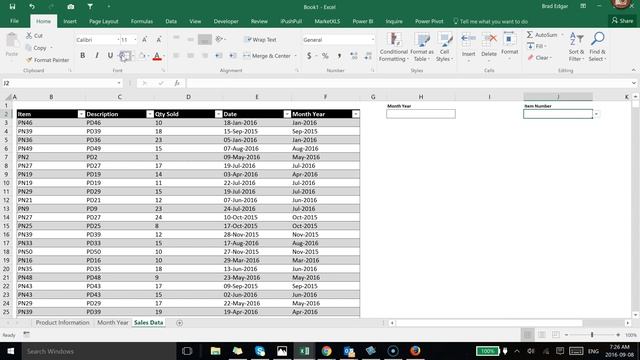This screenshot has width=640, height=360.
Task: Open Item Number validation dropdown arrow
Action: (596, 114)
